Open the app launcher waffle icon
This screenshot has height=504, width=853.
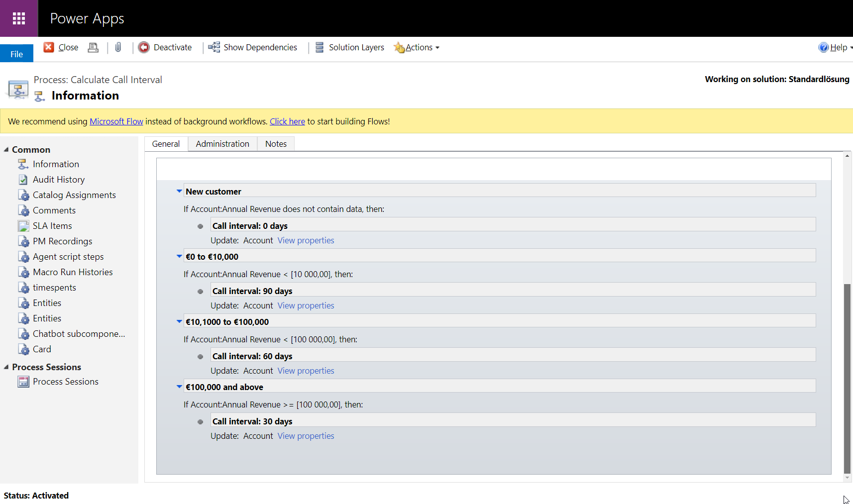point(19,18)
